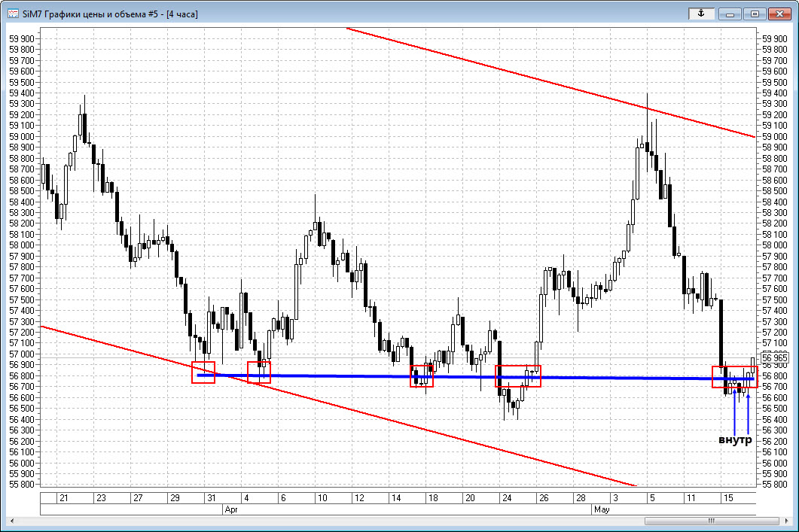The height and width of the screenshot is (532, 799).
Task: Click the "May" month label on time axis
Action: pyautogui.click(x=601, y=509)
